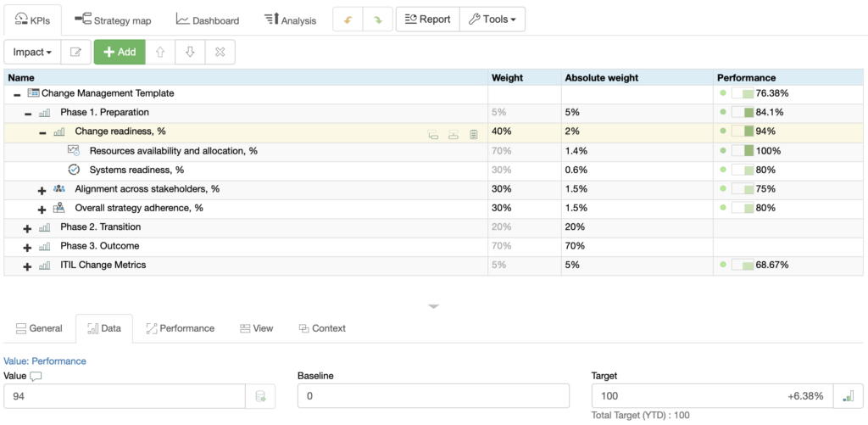Click the redo arrow icon in the toolbar
Viewport: 868px width, 425px height.
tap(378, 20)
